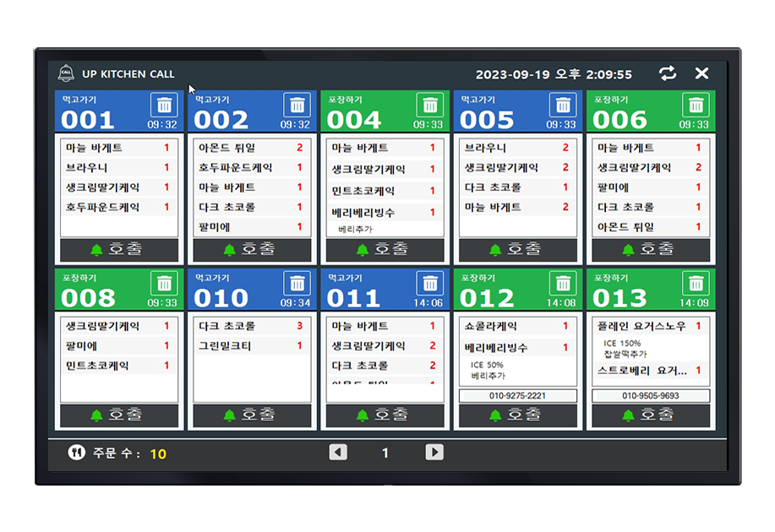
Task: Remove order 006 using trash icon
Action: click(x=696, y=106)
